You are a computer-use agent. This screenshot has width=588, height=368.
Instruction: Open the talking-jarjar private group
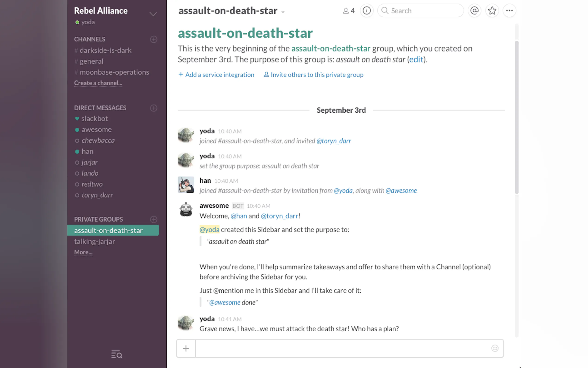pyautogui.click(x=94, y=241)
